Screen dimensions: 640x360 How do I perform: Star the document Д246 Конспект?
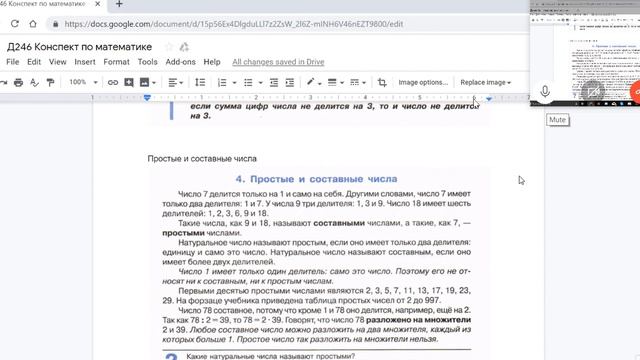[169, 47]
